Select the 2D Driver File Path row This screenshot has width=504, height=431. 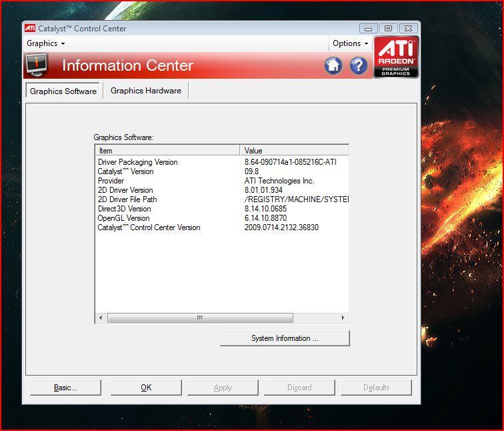click(x=222, y=199)
